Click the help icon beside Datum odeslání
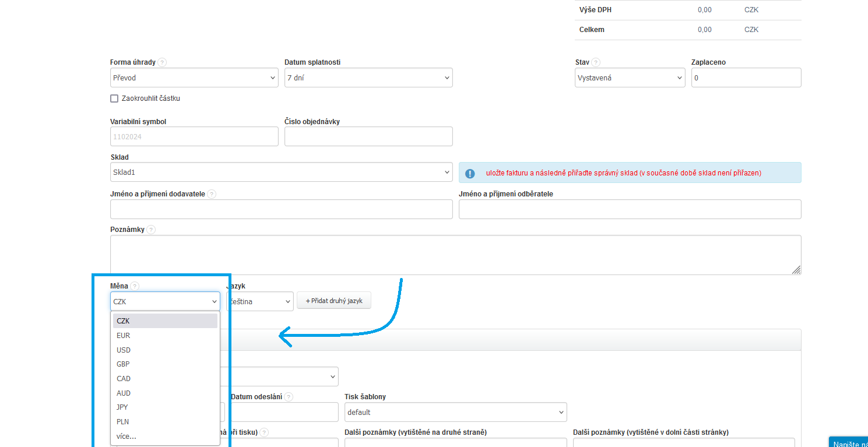The height and width of the screenshot is (447, 868). [x=289, y=397]
